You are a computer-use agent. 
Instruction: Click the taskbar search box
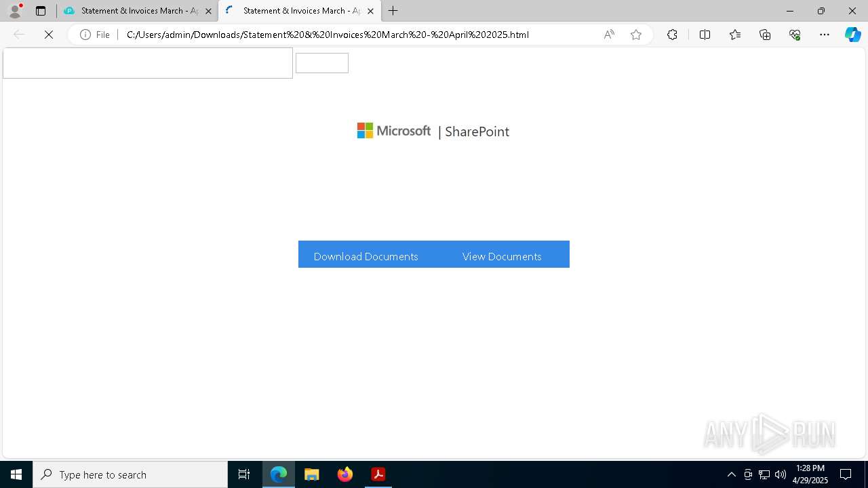130,474
